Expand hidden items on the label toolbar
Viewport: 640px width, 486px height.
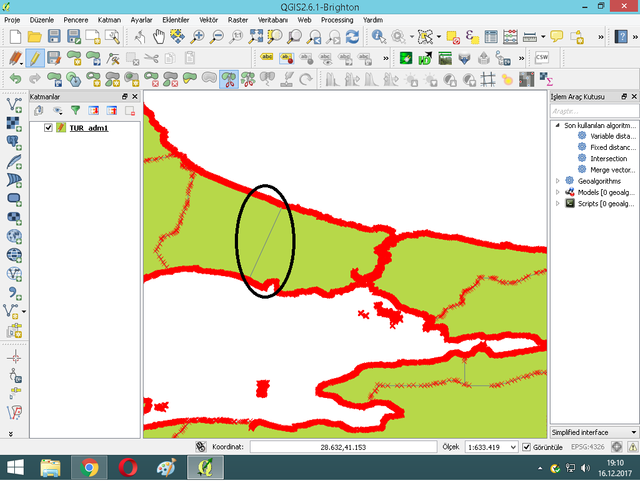pyautogui.click(x=385, y=58)
